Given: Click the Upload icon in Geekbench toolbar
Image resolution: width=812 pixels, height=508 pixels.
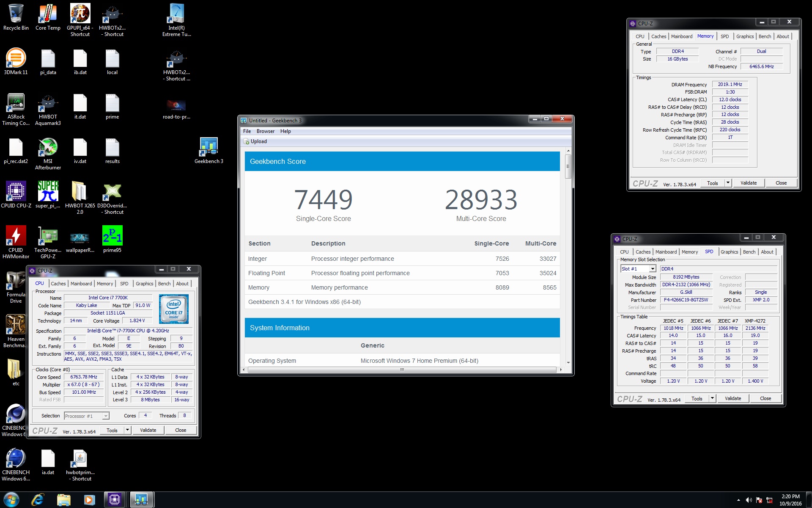Looking at the screenshot, I should (x=246, y=141).
